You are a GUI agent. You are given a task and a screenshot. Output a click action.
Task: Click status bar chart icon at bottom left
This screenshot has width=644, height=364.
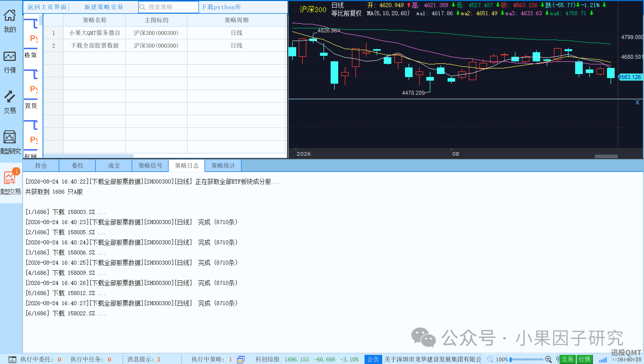point(12,359)
